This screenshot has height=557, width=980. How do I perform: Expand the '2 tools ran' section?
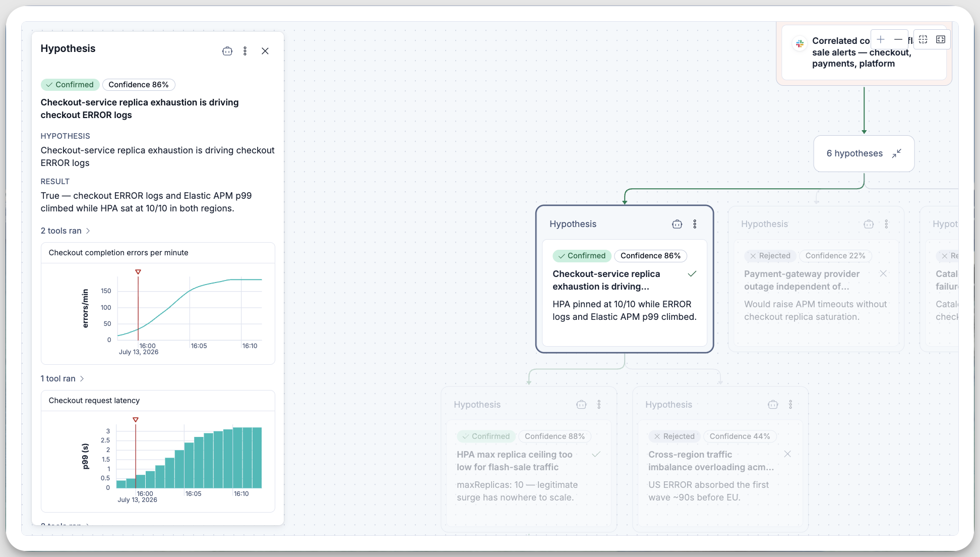point(66,231)
